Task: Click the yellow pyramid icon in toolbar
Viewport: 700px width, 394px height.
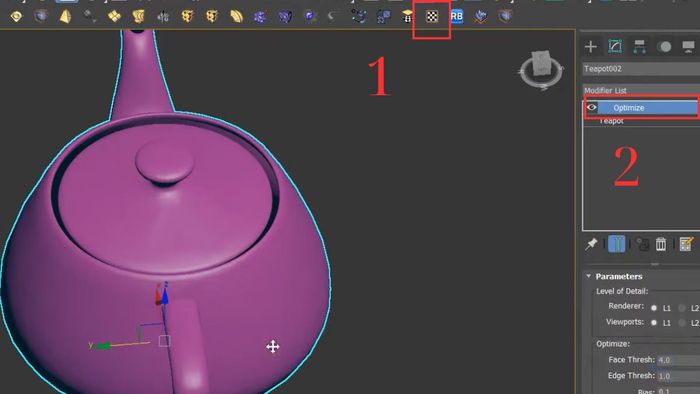Action: point(65,17)
